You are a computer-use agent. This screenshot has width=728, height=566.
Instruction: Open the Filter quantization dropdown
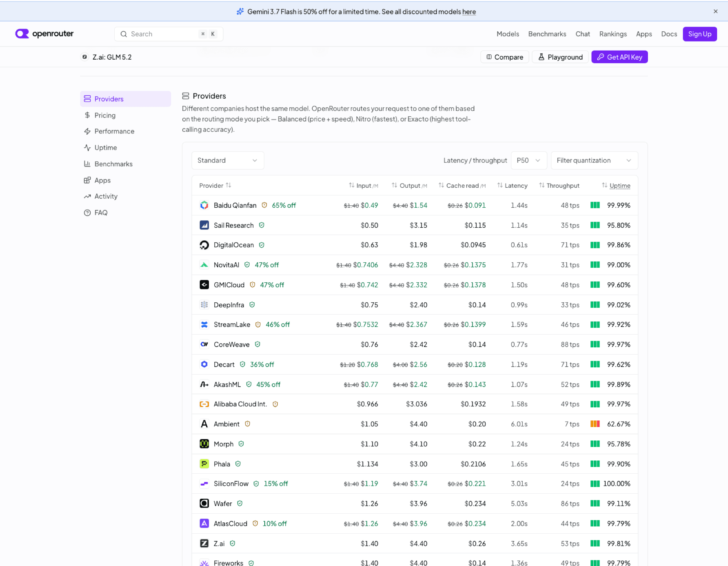tap(594, 160)
